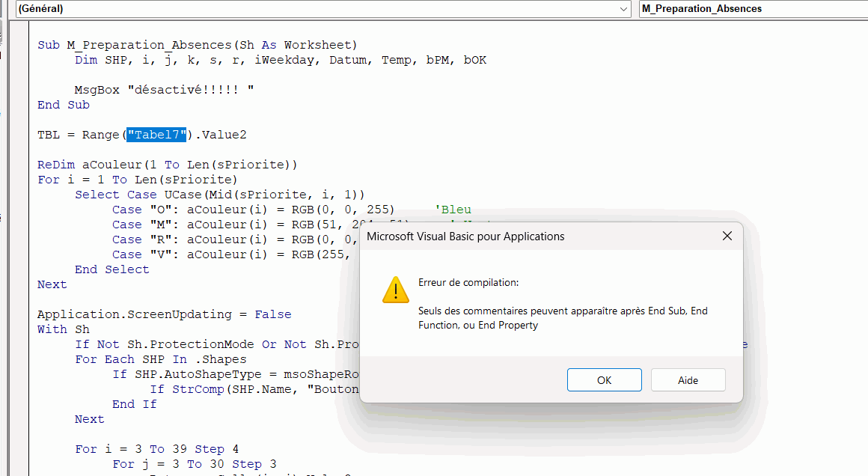This screenshot has width=868, height=476.
Task: Click the 'Select Case UCase' line
Action: (x=220, y=195)
